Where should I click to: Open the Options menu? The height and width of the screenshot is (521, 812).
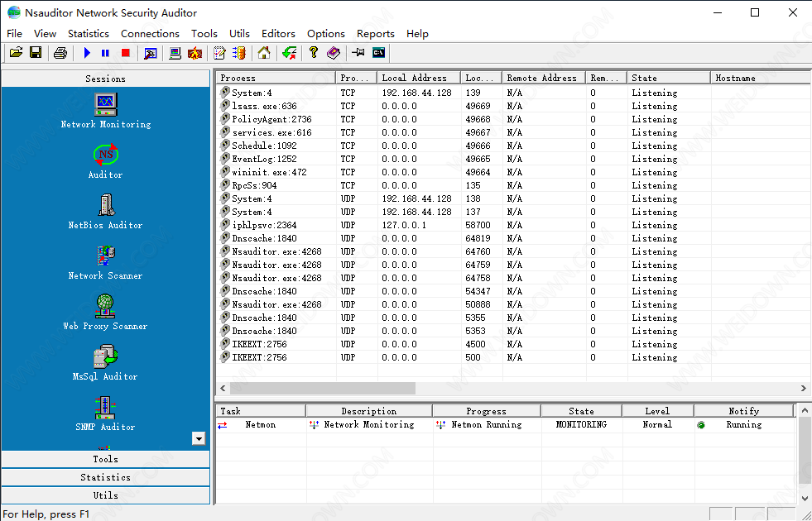[326, 34]
